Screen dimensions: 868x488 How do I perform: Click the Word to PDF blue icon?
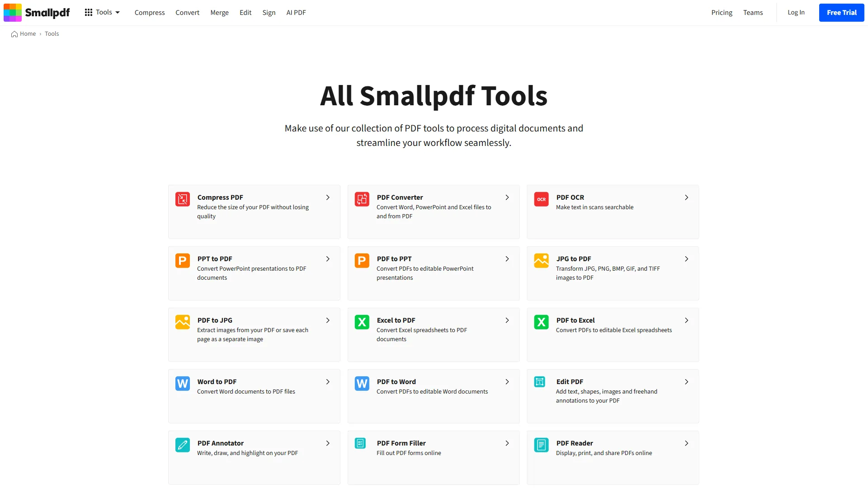click(x=183, y=384)
